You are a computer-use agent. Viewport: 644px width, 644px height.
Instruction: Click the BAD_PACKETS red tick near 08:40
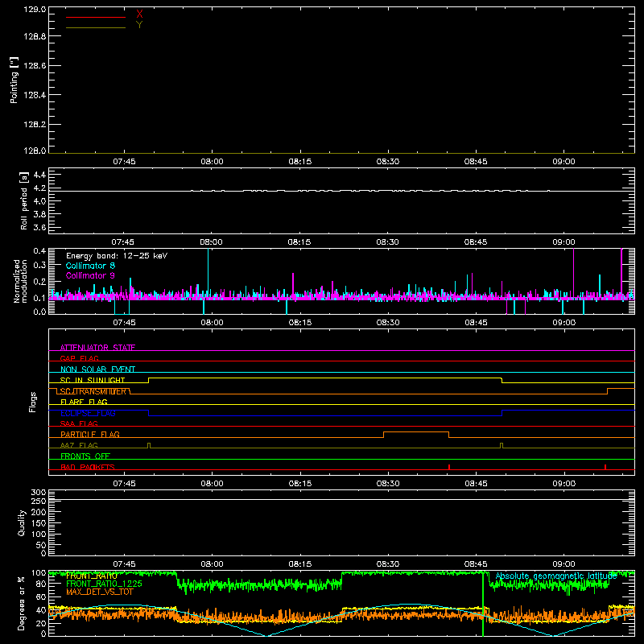tap(449, 467)
